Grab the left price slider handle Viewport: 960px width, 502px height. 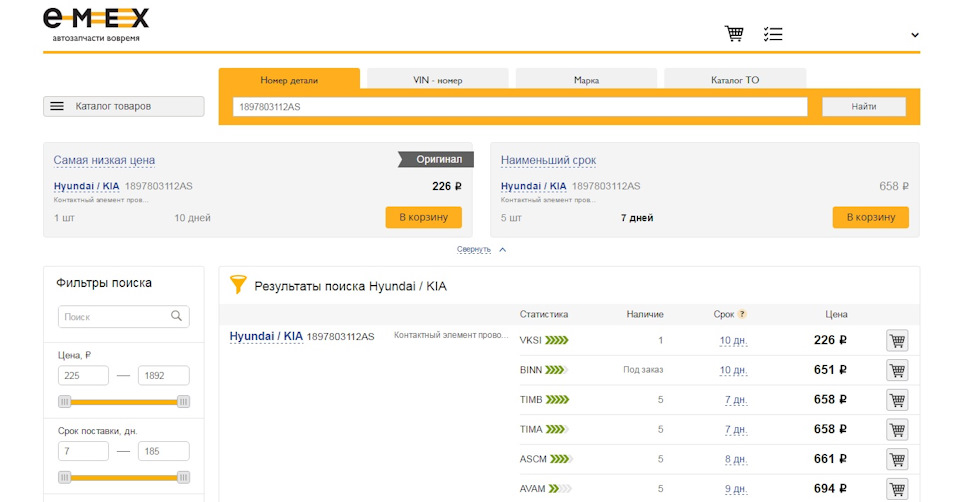click(64, 402)
